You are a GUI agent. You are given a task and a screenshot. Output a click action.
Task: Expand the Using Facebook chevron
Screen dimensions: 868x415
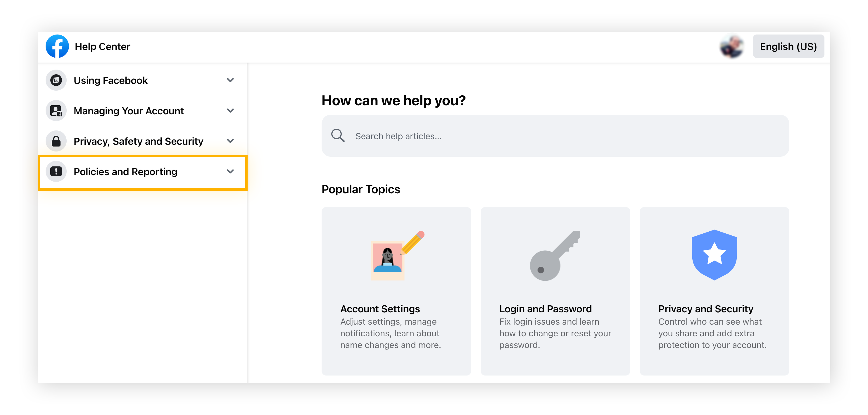[230, 80]
